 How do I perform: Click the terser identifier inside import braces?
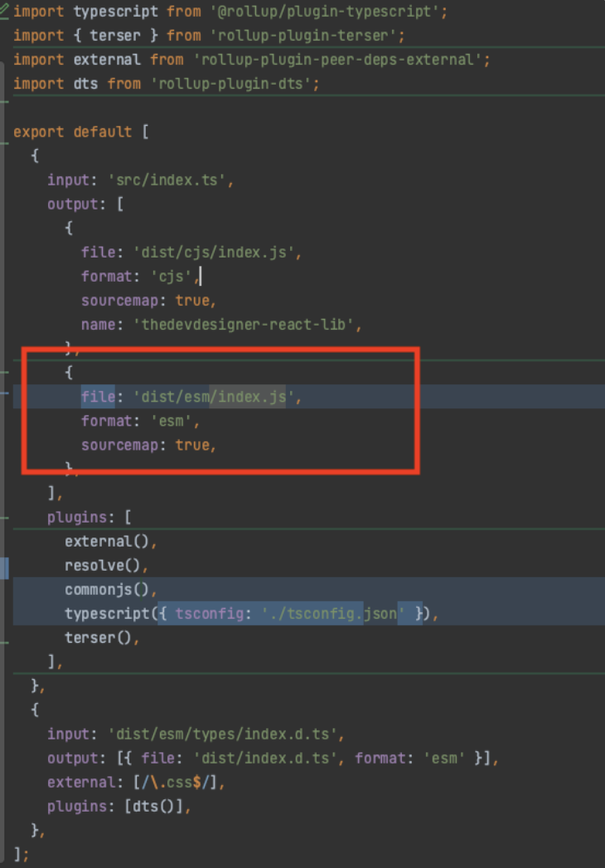coord(115,36)
